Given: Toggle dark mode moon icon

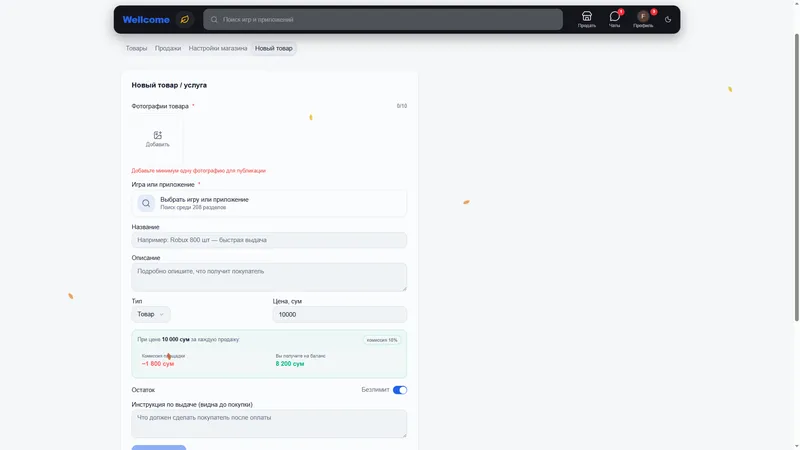Looking at the screenshot, I should point(668,19).
